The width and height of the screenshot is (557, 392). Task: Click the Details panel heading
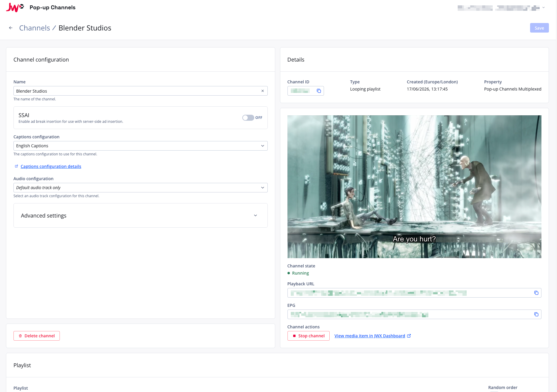point(296,59)
